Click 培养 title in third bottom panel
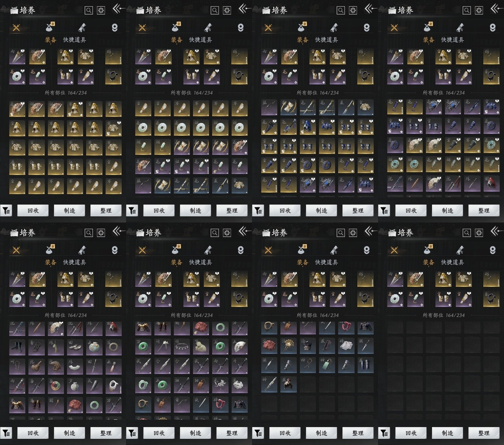Image resolution: width=504 pixels, height=445 pixels. (x=279, y=233)
